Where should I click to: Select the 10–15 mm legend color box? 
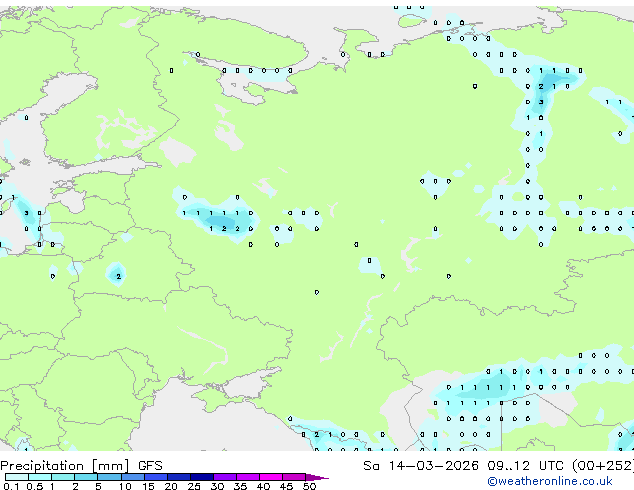point(133,477)
